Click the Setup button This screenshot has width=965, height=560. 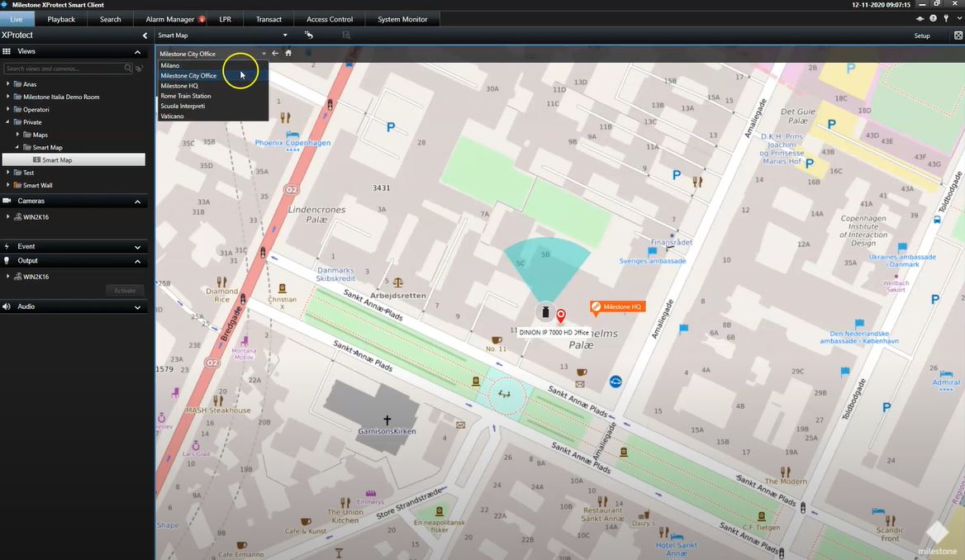921,36
